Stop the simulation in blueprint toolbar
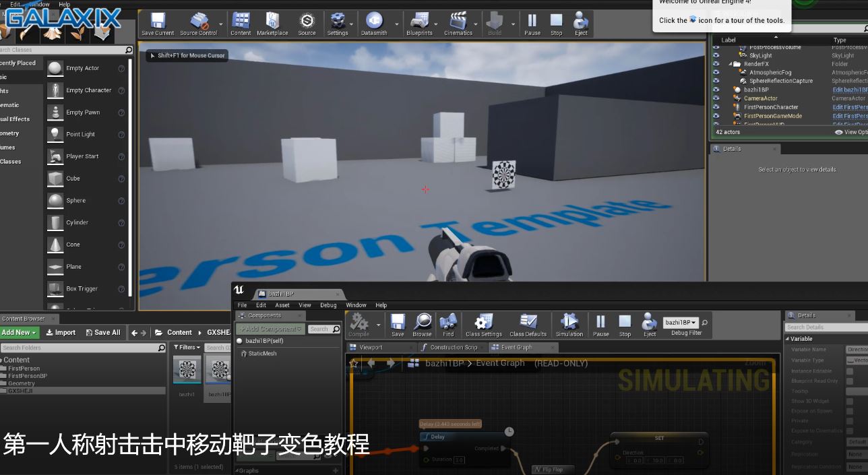This screenshot has width=868, height=475. (625, 323)
